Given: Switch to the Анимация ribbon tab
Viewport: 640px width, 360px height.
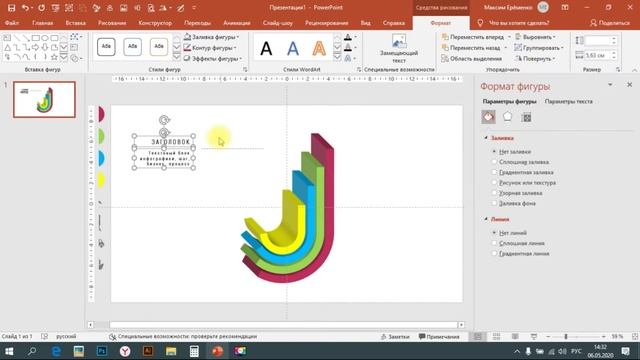Looking at the screenshot, I should click(x=237, y=23).
